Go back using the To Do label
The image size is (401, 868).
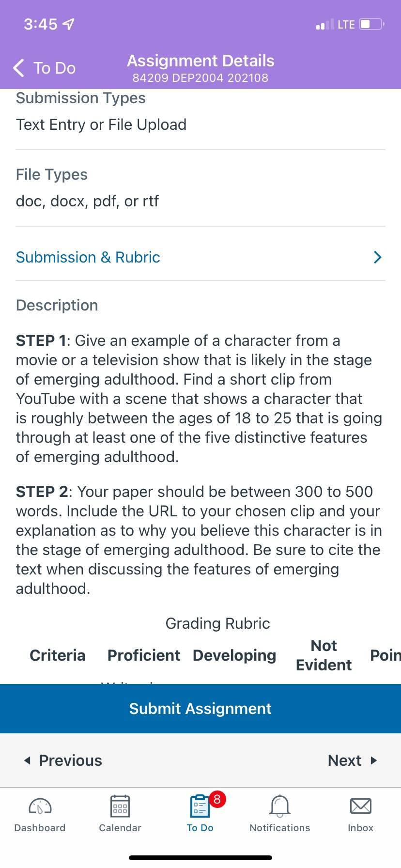[x=54, y=68]
